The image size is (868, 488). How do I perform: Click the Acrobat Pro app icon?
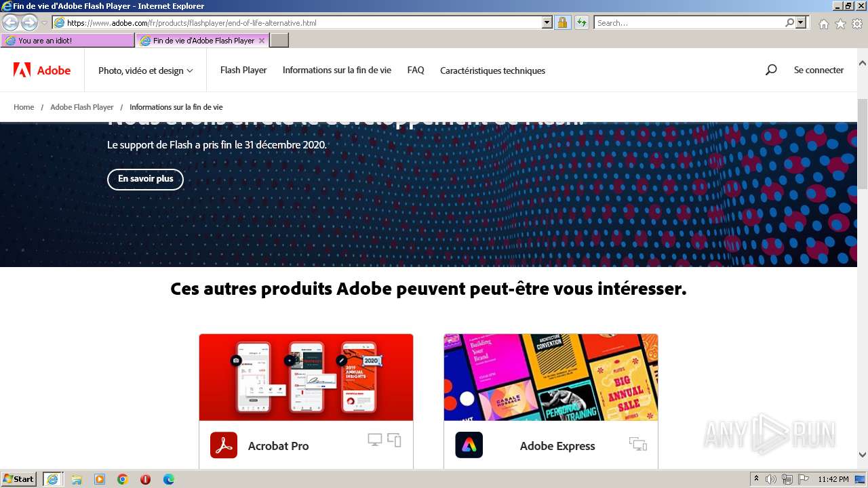coord(224,445)
